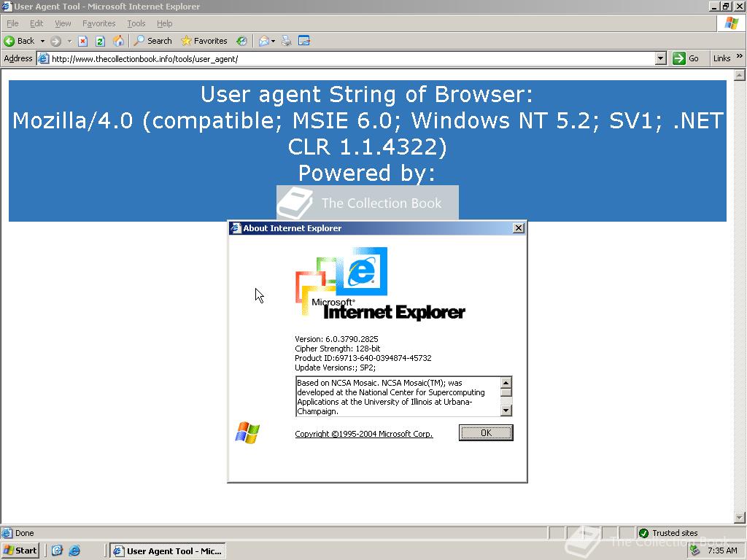Image resolution: width=747 pixels, height=560 pixels.
Task: Click the Print icon
Action: pyautogui.click(x=286, y=41)
